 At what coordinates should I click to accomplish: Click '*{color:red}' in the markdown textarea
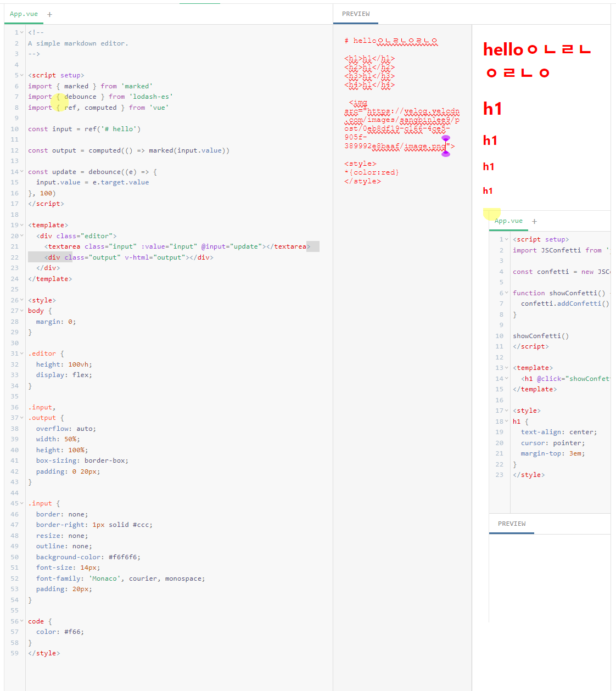tap(372, 172)
